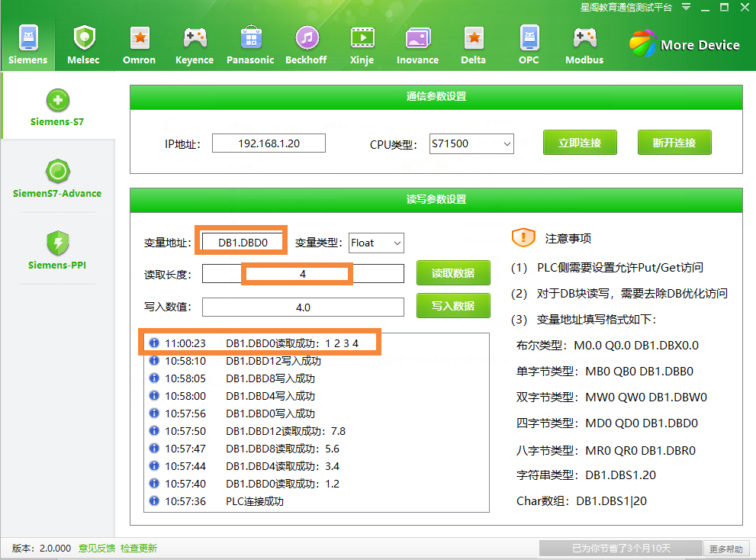This screenshot has height=560, width=756.
Task: Click the 读取数据 button
Action: point(453,273)
